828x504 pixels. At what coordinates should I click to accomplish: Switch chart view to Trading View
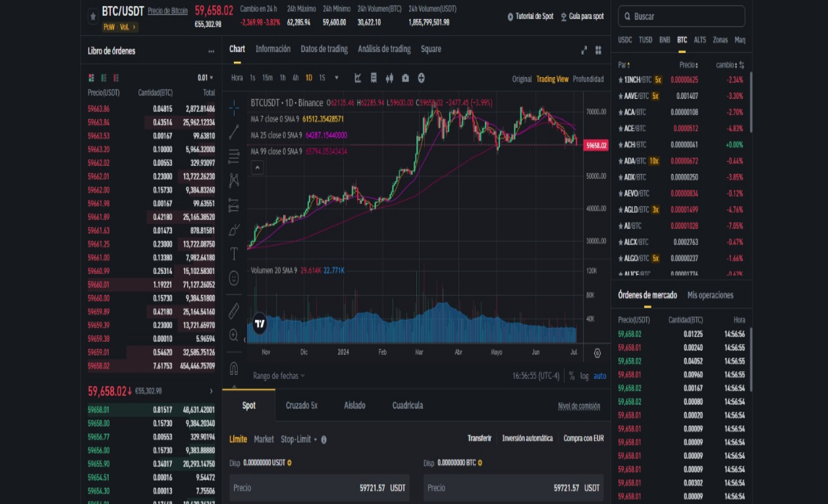point(552,79)
